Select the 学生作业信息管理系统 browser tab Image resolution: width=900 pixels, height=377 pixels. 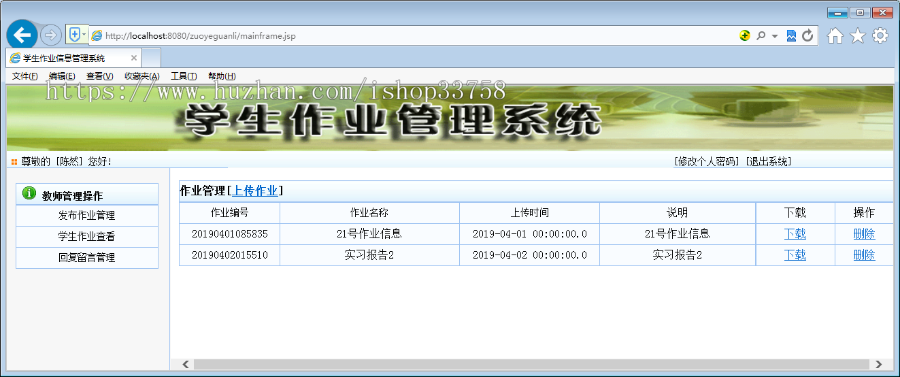[x=73, y=59]
